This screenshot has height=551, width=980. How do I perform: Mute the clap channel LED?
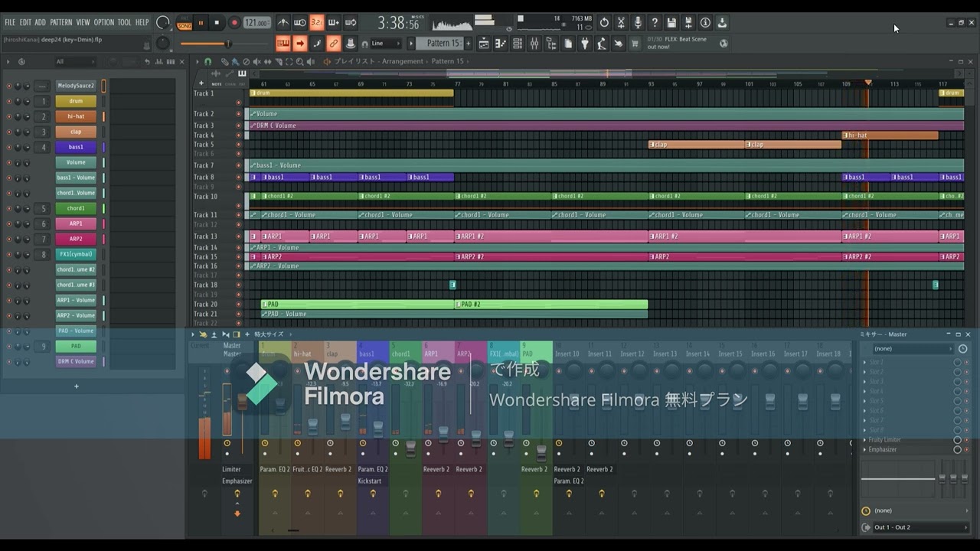pos(9,132)
